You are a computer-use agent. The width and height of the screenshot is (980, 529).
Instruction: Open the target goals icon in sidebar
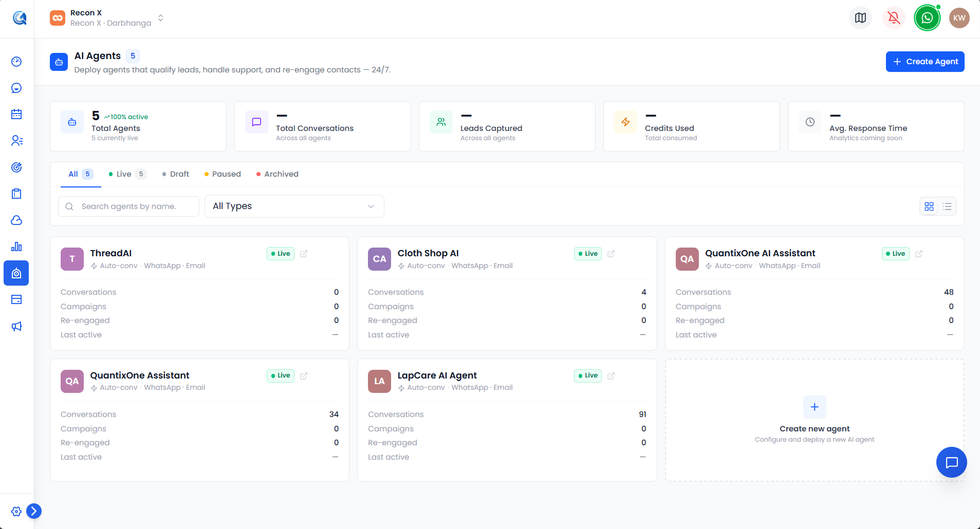click(16, 167)
